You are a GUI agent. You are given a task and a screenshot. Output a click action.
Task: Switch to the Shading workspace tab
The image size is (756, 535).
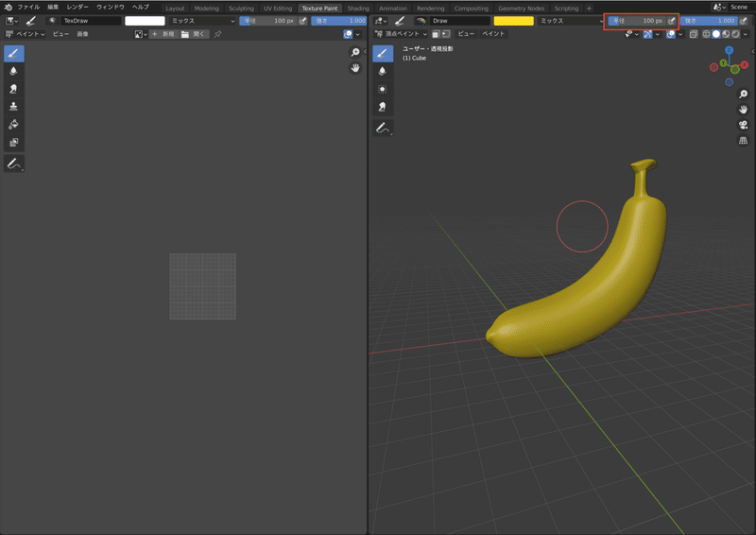tap(358, 9)
